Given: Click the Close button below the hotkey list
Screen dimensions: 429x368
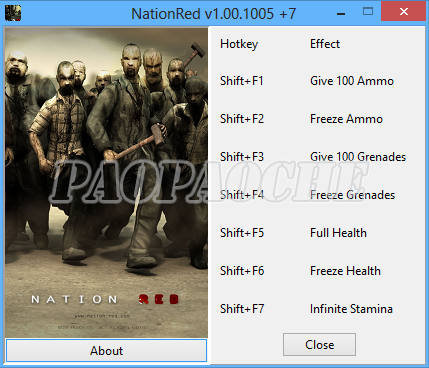Looking at the screenshot, I should (x=319, y=344).
